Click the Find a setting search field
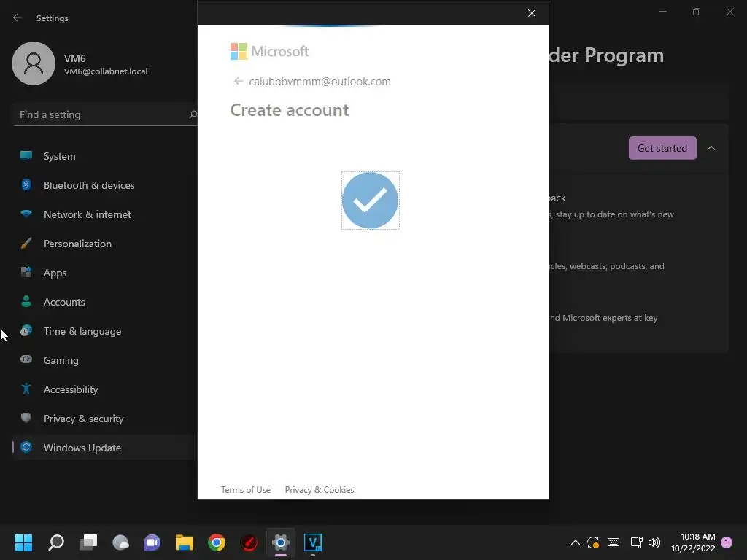This screenshot has width=747, height=560. tap(105, 114)
